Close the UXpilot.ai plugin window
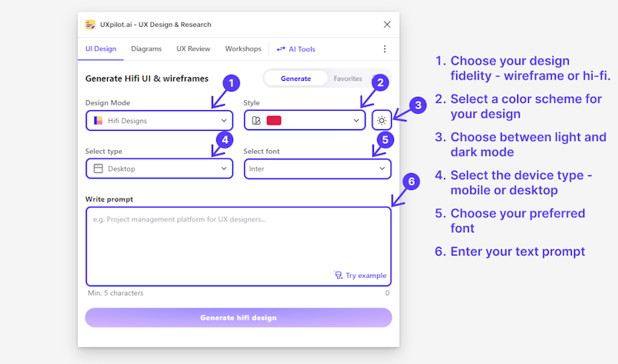The width and height of the screenshot is (618, 364). click(x=387, y=25)
